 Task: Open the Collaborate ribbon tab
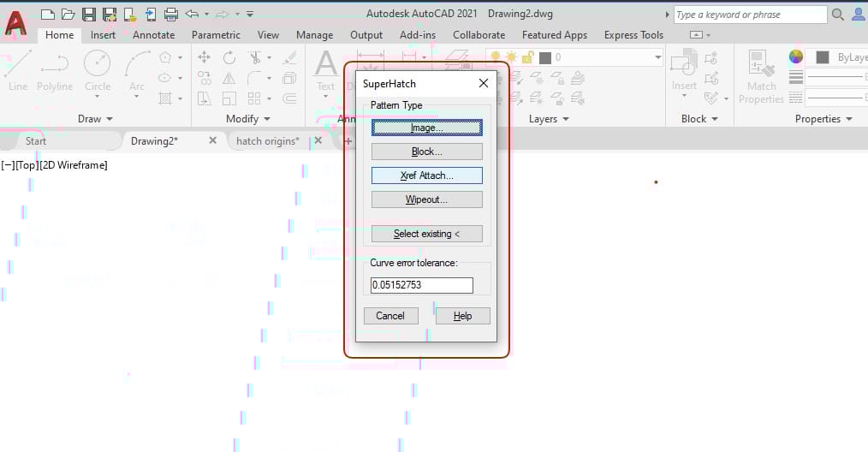point(479,35)
